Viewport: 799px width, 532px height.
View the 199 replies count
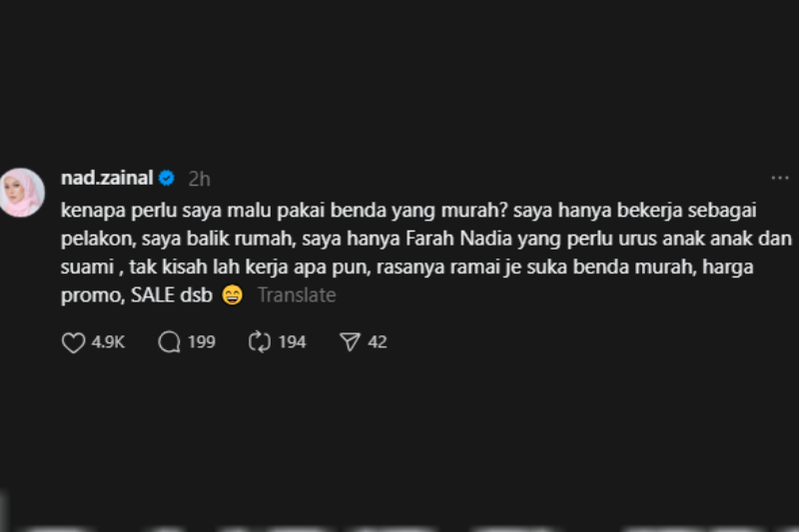[x=202, y=342]
